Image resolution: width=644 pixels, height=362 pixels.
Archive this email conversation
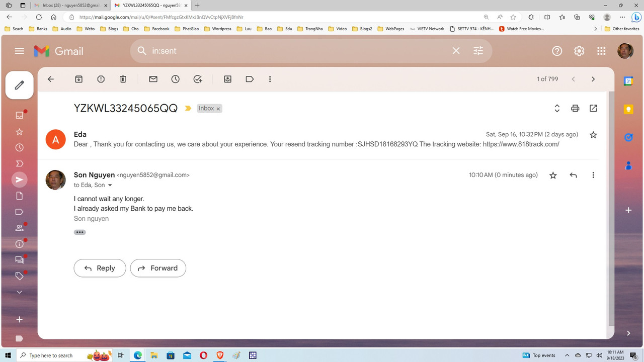[x=78, y=79]
